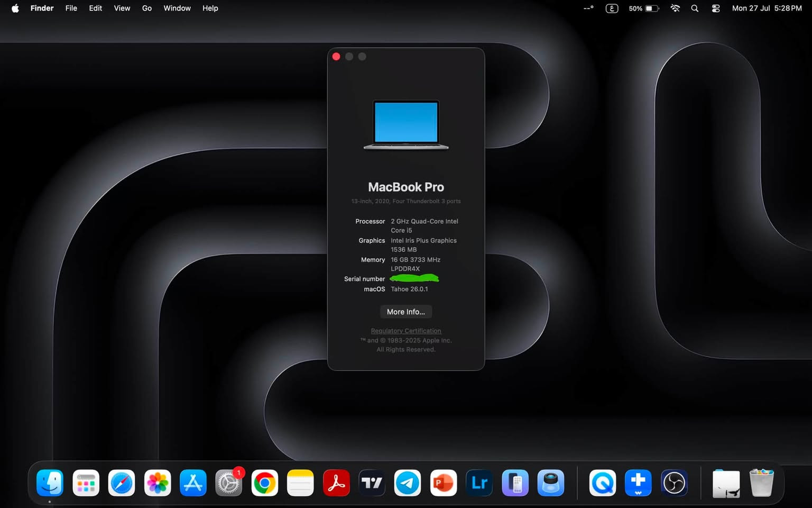Open the blue lens app icon in the Dock
The image size is (812, 508).
pyautogui.click(x=551, y=483)
